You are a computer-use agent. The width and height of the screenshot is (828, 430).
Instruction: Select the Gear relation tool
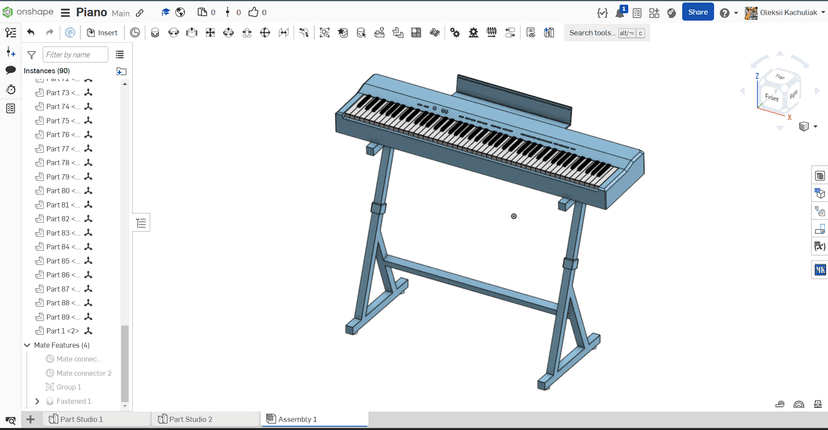pos(455,33)
